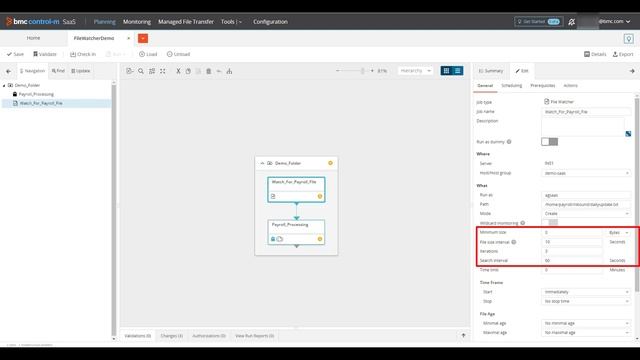Select the Watch_For_Payroll_File job node
Screen dimensions: 640x360
(x=296, y=189)
